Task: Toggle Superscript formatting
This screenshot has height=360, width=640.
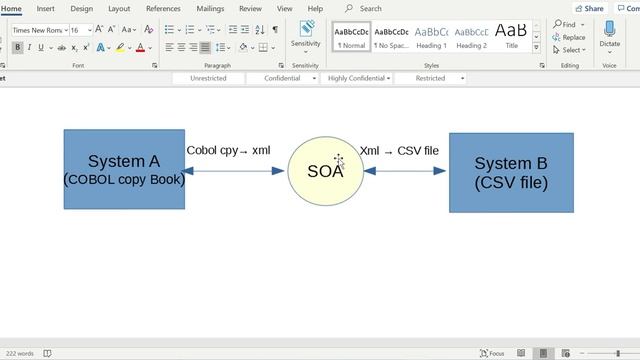Action: [x=86, y=48]
